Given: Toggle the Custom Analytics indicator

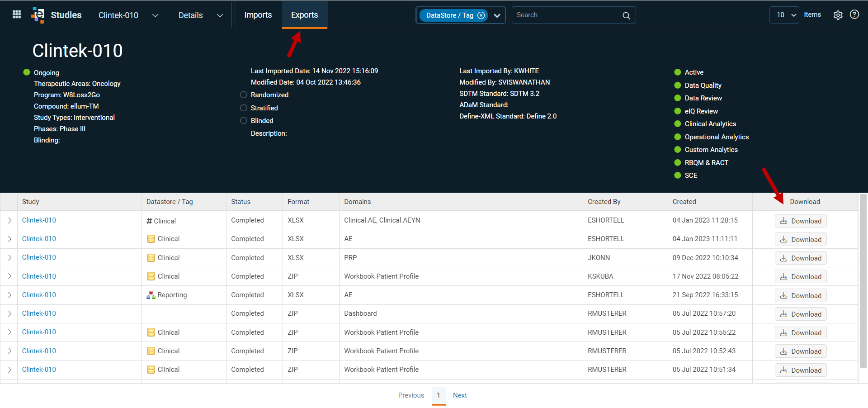Looking at the screenshot, I should click(x=678, y=150).
